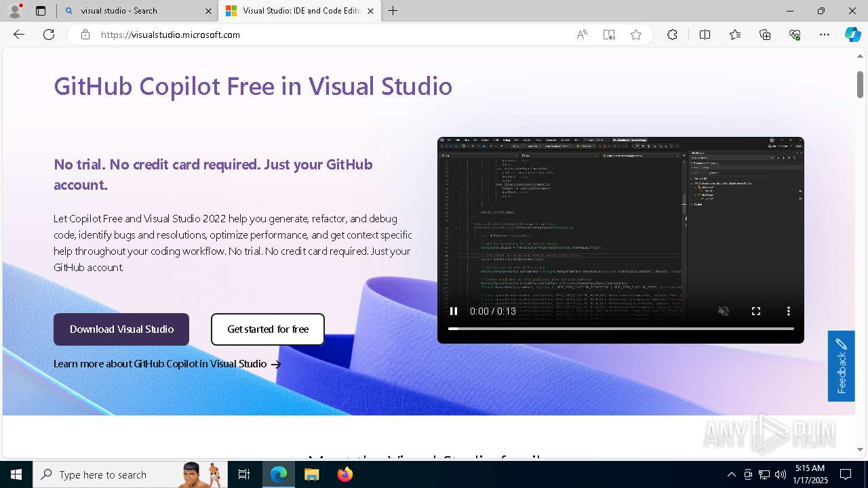Open the tab actions menu icon
Viewport: 868px width, 488px height.
(x=41, y=11)
